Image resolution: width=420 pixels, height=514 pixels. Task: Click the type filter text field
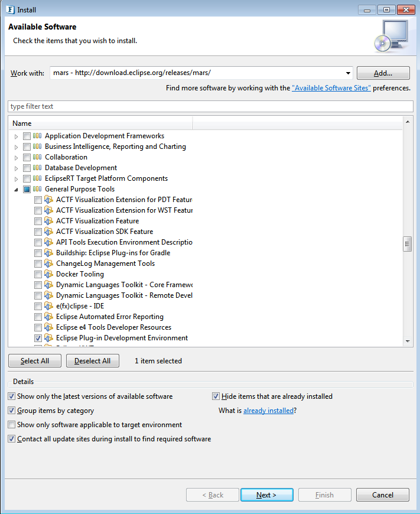pyautogui.click(x=210, y=106)
